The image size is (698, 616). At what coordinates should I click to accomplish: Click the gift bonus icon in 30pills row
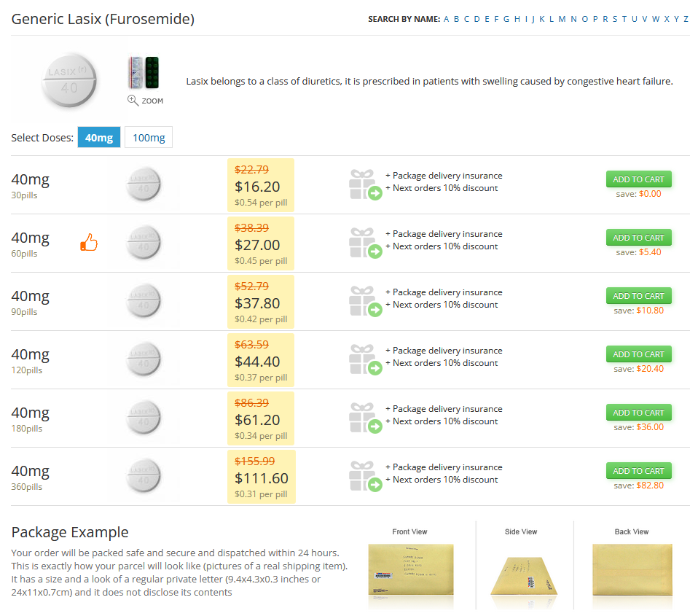point(366,184)
